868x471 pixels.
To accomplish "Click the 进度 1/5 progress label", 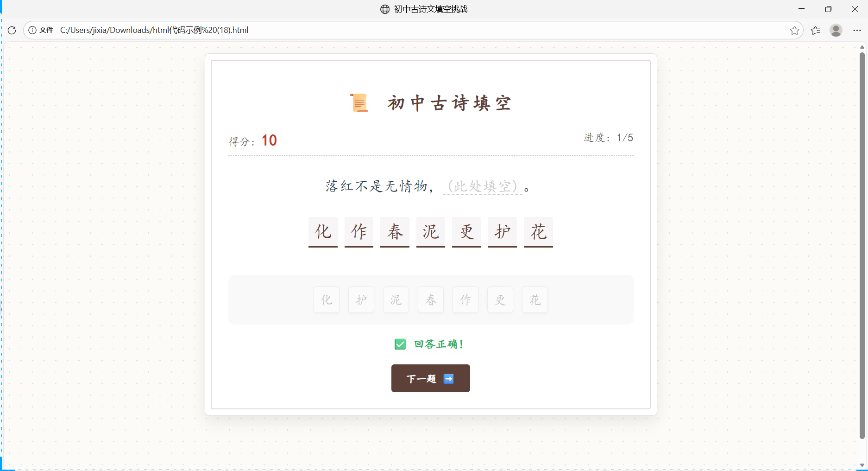I will click(x=608, y=137).
